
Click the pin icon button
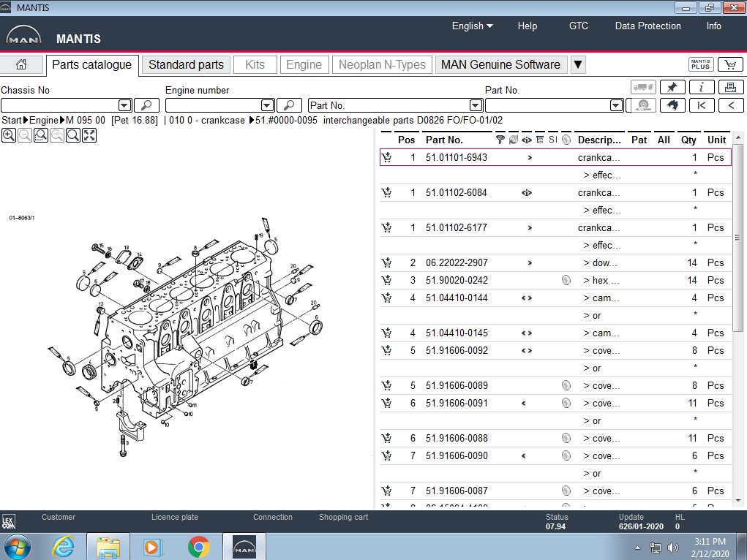(x=672, y=87)
